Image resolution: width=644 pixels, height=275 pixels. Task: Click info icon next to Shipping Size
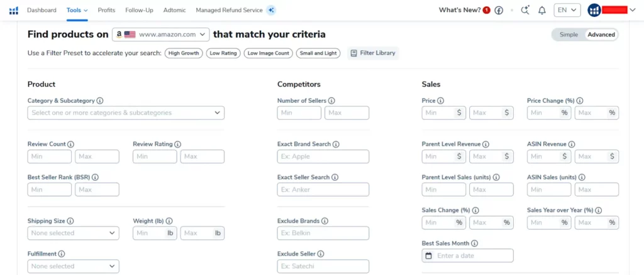pyautogui.click(x=70, y=221)
